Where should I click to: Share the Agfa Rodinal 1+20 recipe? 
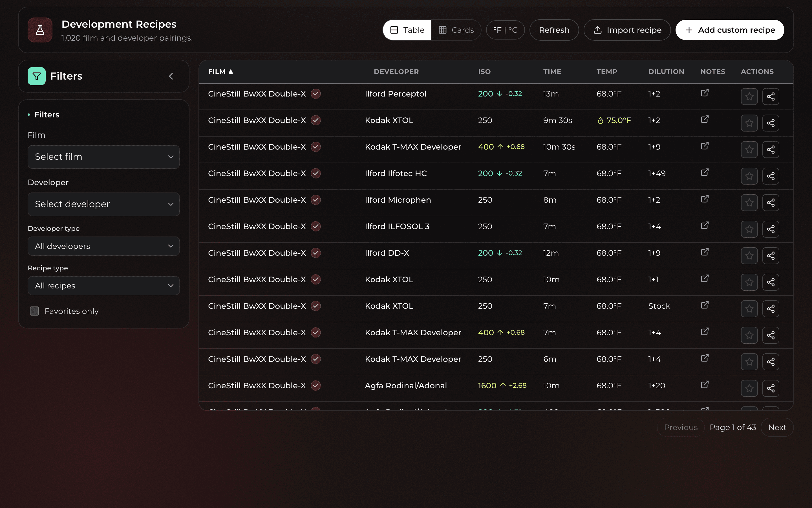[771, 389]
